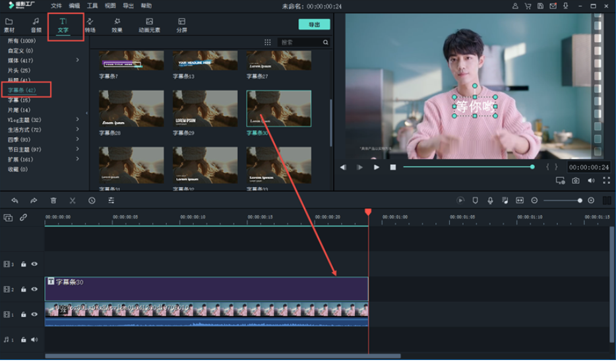Expand the 扩展 (161) category arrow
The image size is (616, 364).
click(x=77, y=159)
